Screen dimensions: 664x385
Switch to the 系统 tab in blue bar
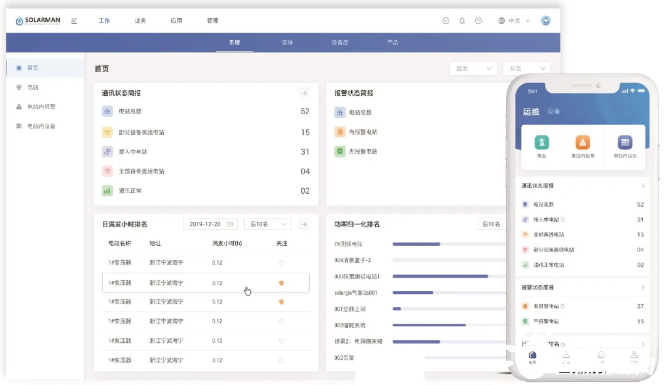coord(235,42)
